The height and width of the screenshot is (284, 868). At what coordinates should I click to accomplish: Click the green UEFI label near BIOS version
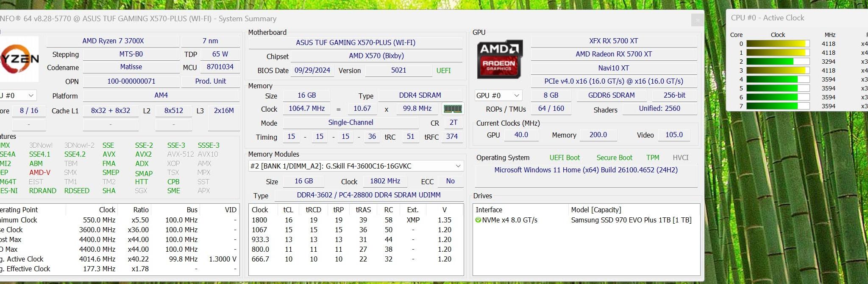pos(444,70)
